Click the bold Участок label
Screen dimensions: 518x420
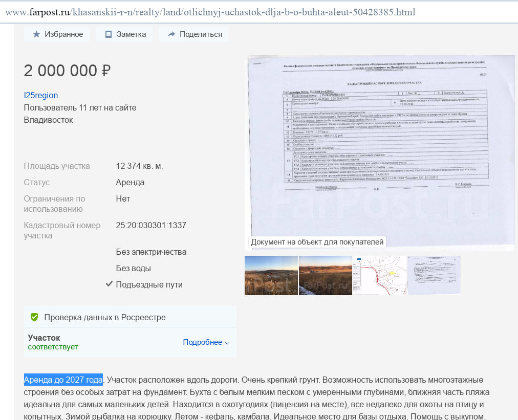point(44,338)
